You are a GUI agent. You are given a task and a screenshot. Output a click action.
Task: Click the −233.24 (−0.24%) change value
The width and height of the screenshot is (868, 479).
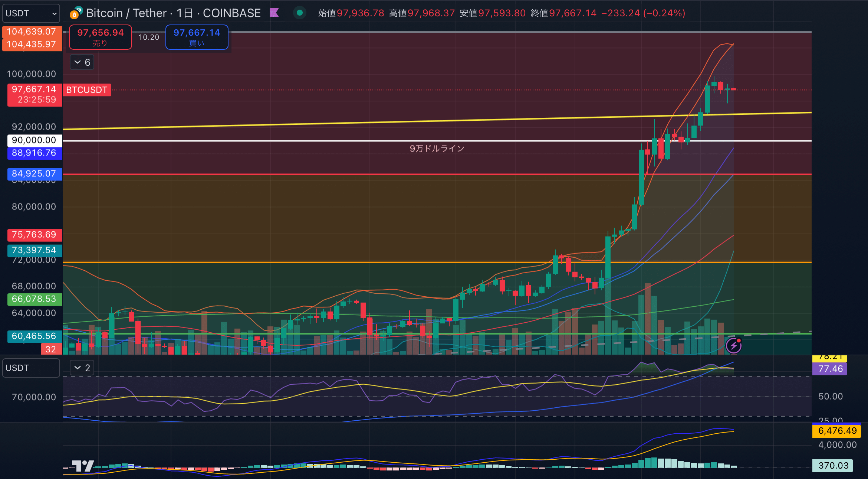[x=643, y=13]
